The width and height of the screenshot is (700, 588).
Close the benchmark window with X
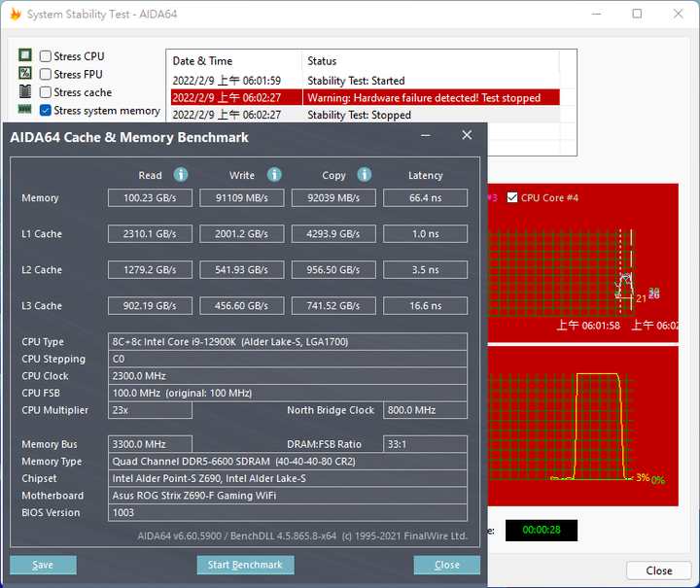click(467, 135)
